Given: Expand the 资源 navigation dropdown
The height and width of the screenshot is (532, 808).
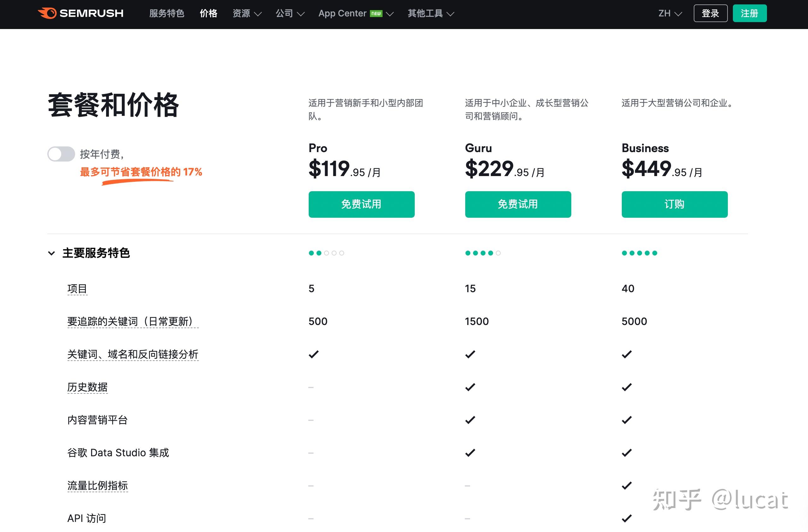Looking at the screenshot, I should 247,13.
